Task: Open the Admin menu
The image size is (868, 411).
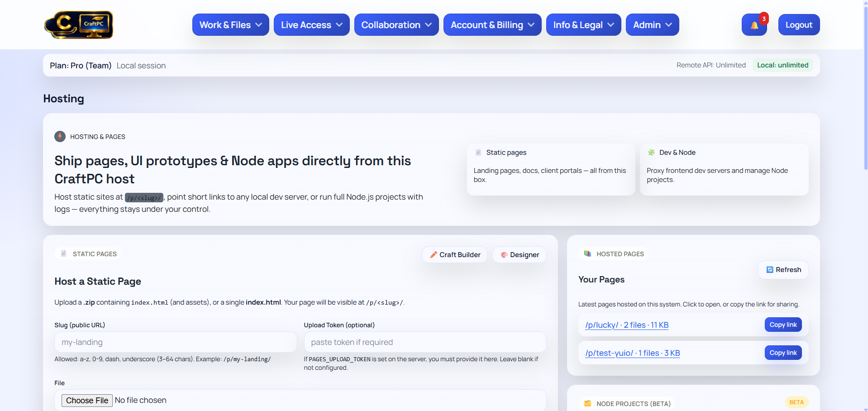Action: coord(652,25)
